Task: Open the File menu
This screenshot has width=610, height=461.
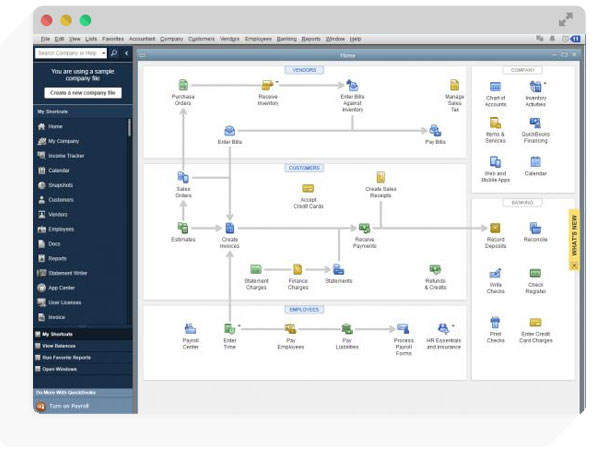Action: [x=46, y=39]
